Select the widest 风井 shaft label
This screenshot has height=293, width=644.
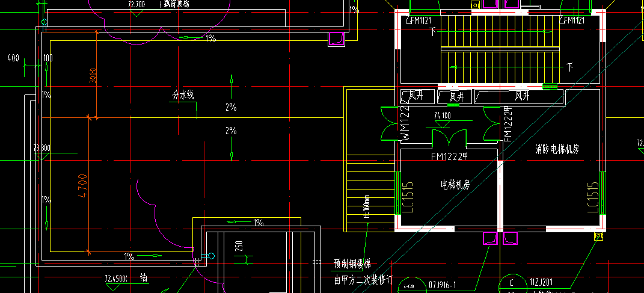[522, 96]
